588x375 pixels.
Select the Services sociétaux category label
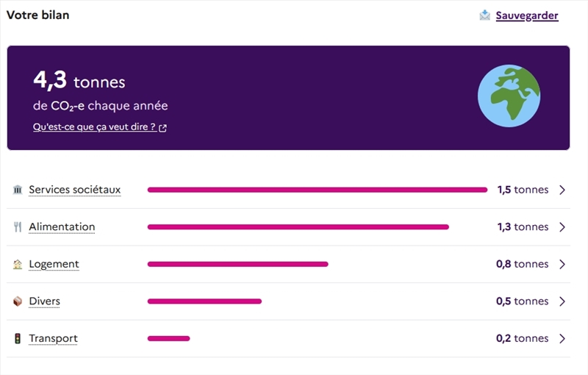tap(75, 190)
